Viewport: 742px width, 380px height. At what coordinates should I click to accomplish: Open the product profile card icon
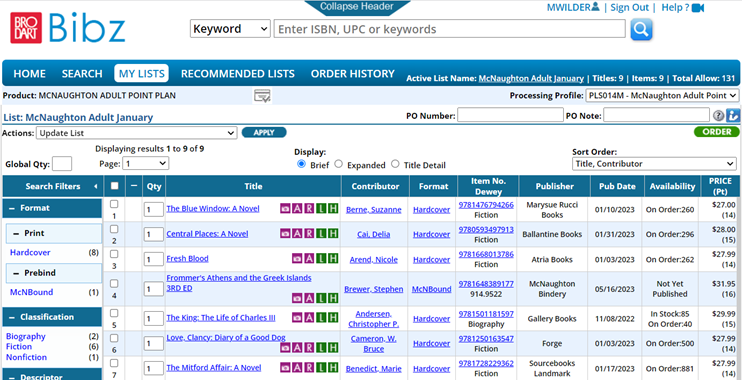click(262, 96)
